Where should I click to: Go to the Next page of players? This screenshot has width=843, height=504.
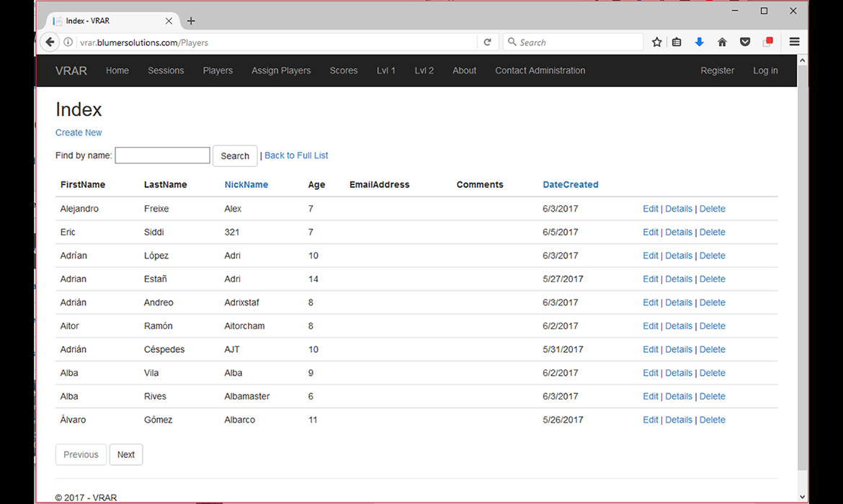pos(126,454)
